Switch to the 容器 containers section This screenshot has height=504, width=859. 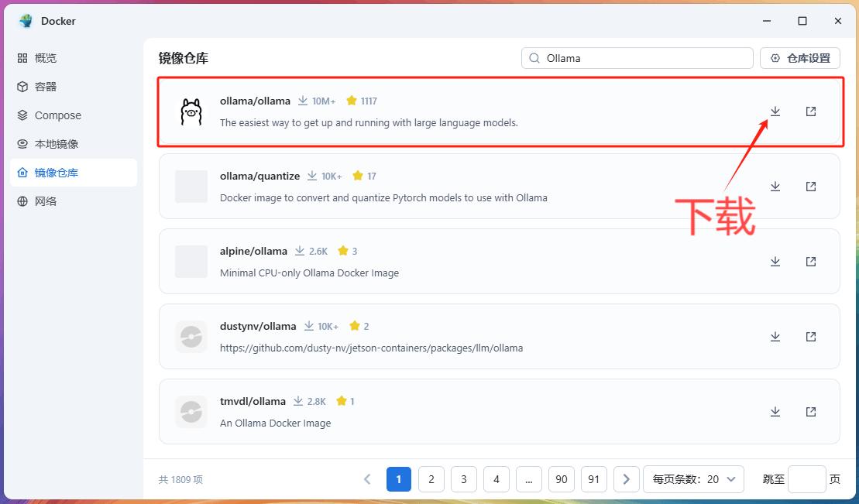[x=46, y=87]
